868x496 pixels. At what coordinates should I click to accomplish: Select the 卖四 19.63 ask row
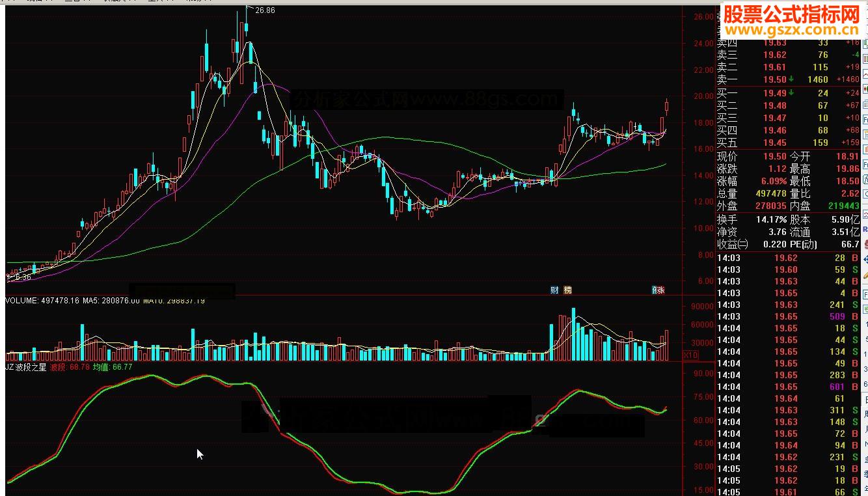[787, 43]
